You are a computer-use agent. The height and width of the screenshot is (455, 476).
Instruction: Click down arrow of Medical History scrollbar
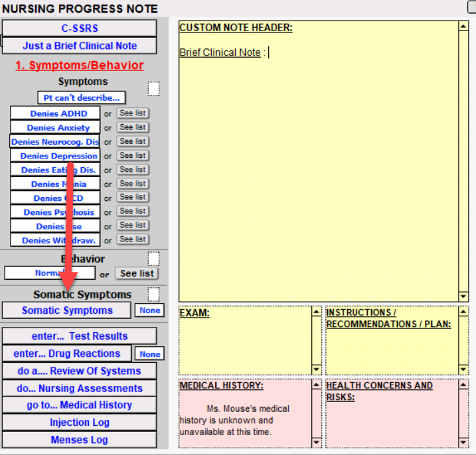(x=317, y=442)
